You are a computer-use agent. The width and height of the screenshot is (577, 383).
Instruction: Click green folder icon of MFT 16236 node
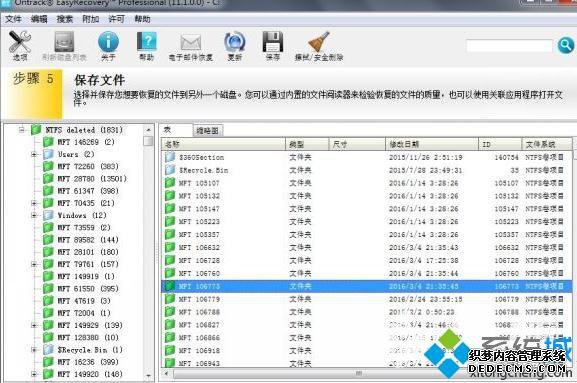48,362
